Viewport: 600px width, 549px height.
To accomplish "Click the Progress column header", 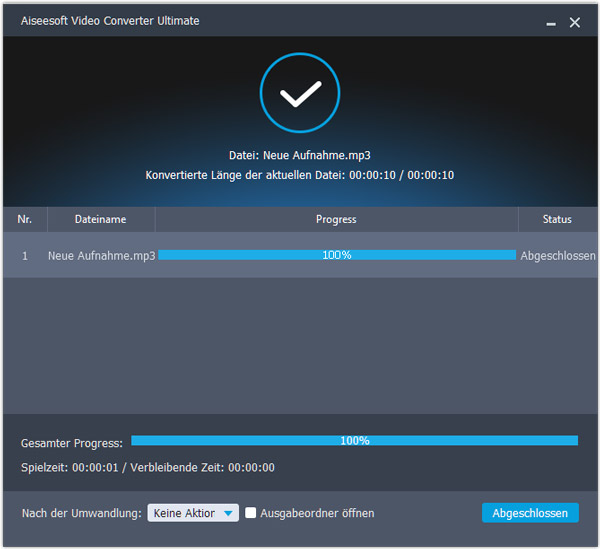I will coord(336,219).
